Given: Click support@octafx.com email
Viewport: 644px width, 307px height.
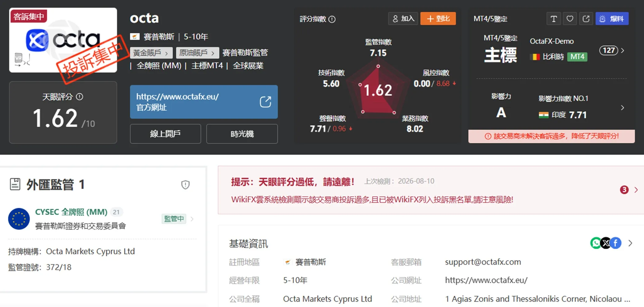Looking at the screenshot, I should coord(483,262).
